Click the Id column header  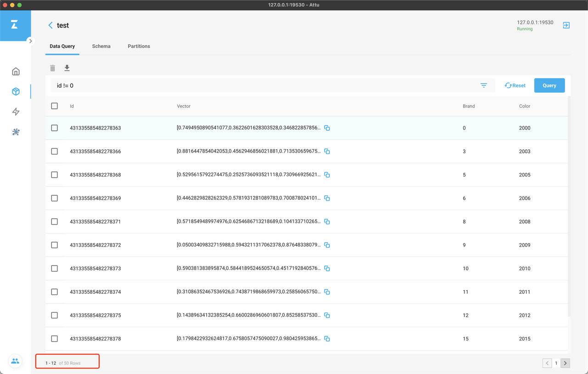72,106
